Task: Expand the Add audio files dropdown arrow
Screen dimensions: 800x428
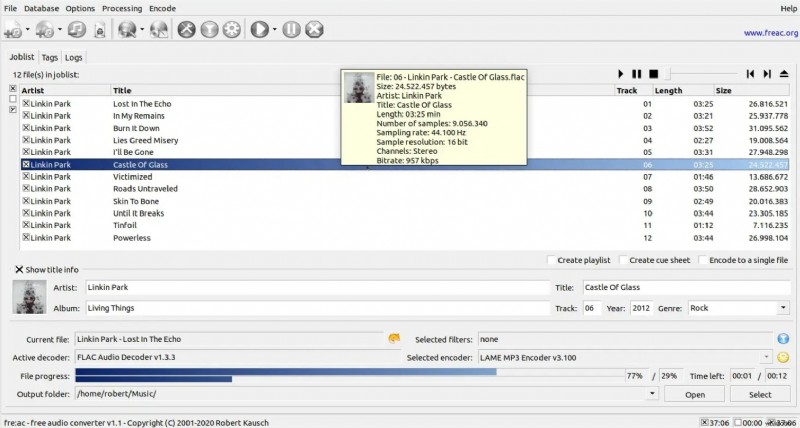Action: click(28, 30)
